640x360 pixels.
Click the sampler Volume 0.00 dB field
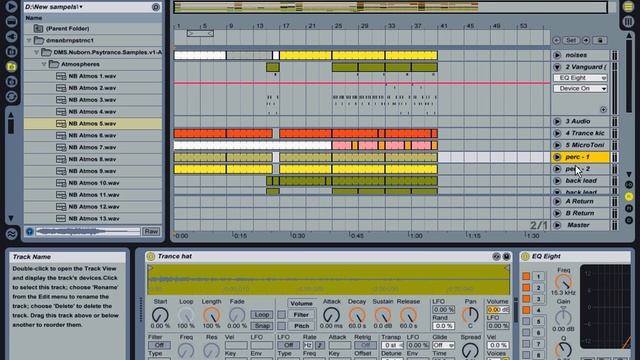pyautogui.click(x=498, y=309)
